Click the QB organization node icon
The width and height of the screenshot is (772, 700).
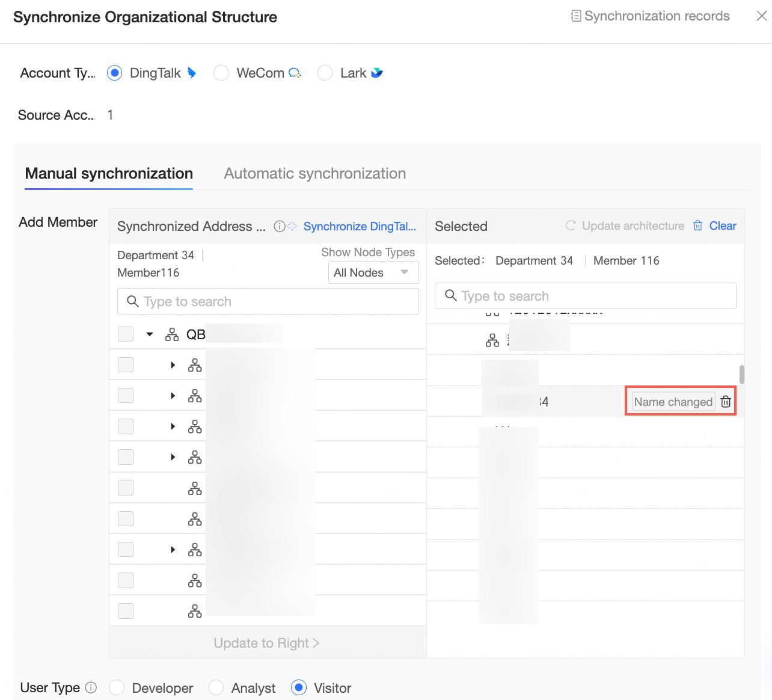(x=172, y=334)
